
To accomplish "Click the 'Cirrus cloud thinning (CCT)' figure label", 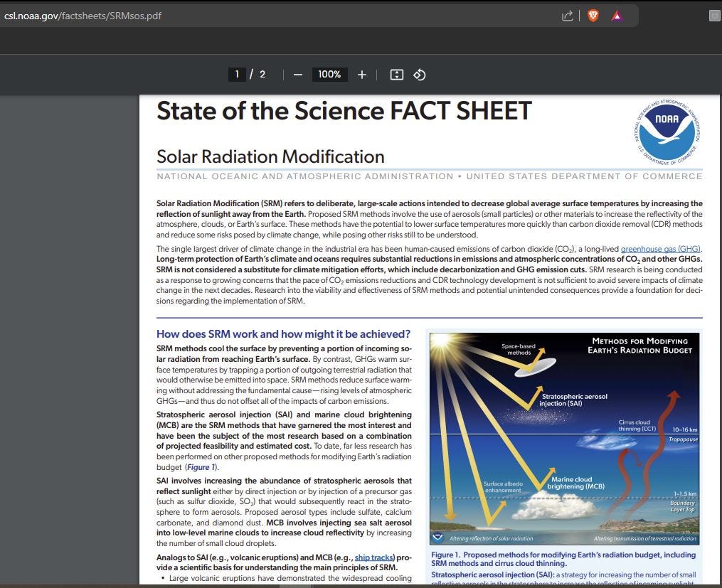I will [x=637, y=425].
